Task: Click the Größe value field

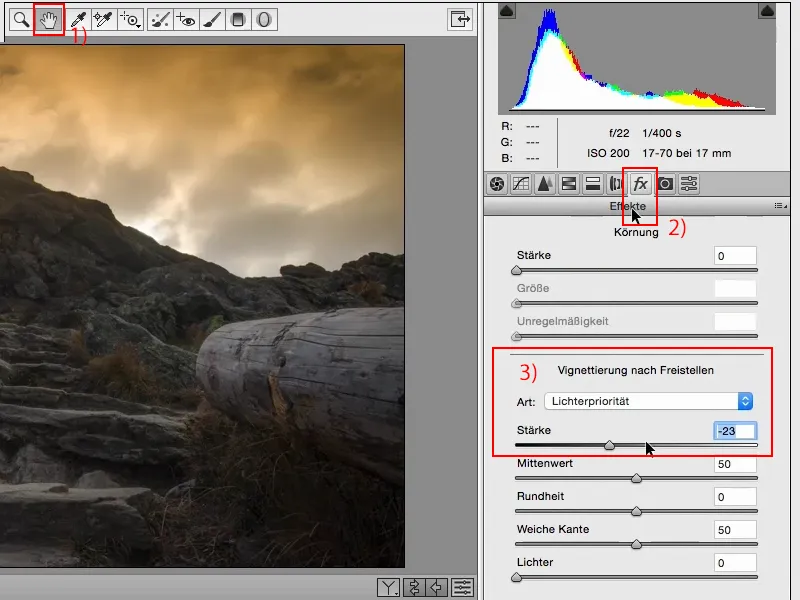Action: point(735,289)
